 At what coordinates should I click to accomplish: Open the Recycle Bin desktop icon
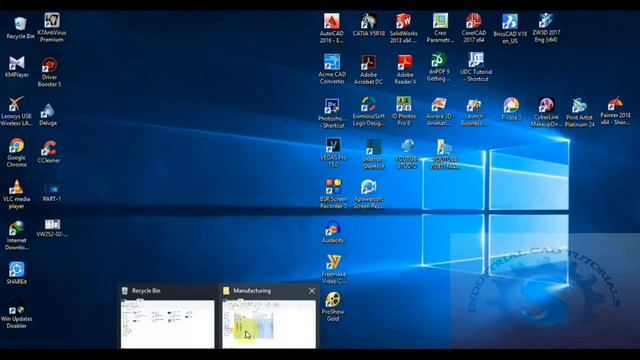click(20, 28)
